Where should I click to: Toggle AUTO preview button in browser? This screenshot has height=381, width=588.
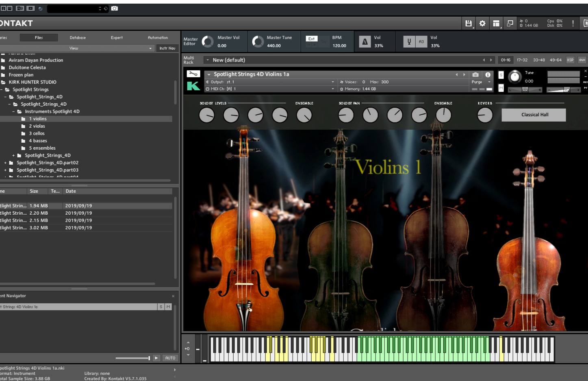170,358
